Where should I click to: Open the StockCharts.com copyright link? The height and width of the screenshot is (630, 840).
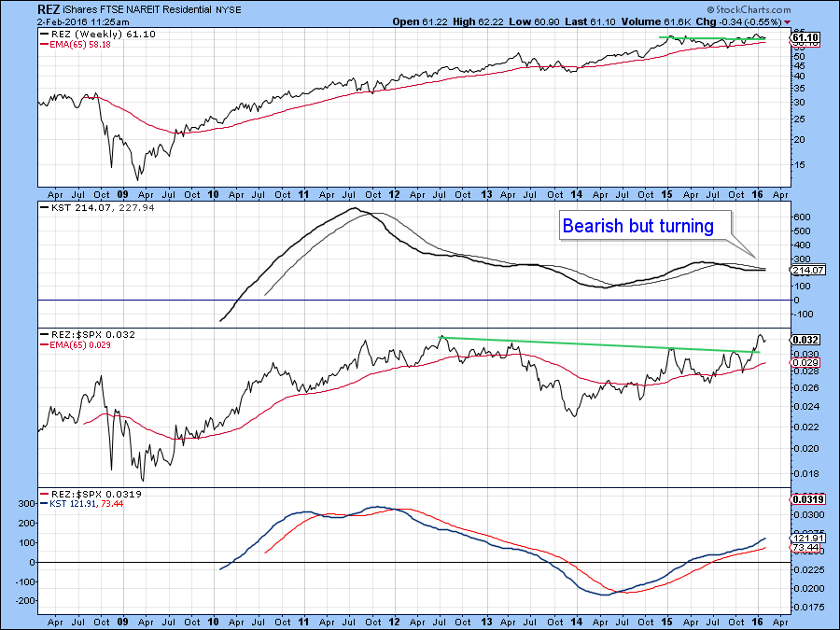(749, 9)
